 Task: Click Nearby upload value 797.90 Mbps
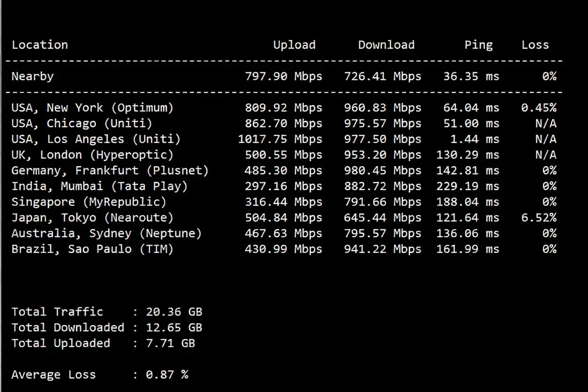pyautogui.click(x=284, y=76)
